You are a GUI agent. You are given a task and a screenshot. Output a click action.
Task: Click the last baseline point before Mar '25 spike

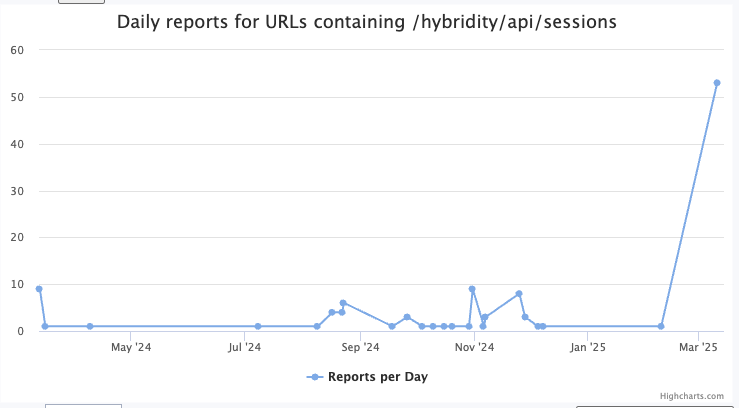661,326
